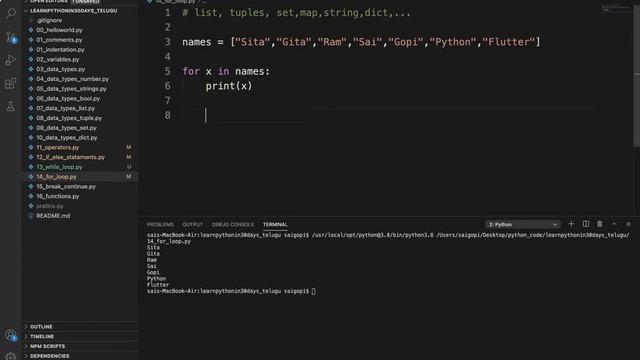The height and width of the screenshot is (360, 640).
Task: Open the Run and Debug view
Action: (11, 60)
